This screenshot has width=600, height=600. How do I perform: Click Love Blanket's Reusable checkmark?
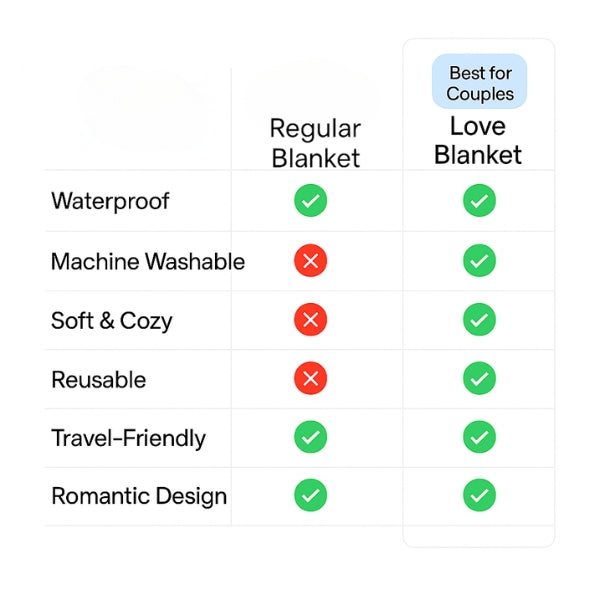tap(479, 379)
